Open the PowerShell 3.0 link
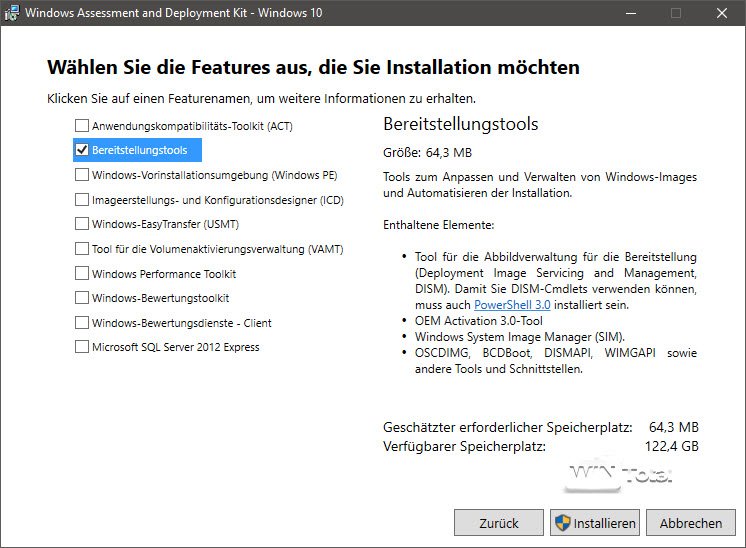The image size is (746, 548). 512,305
